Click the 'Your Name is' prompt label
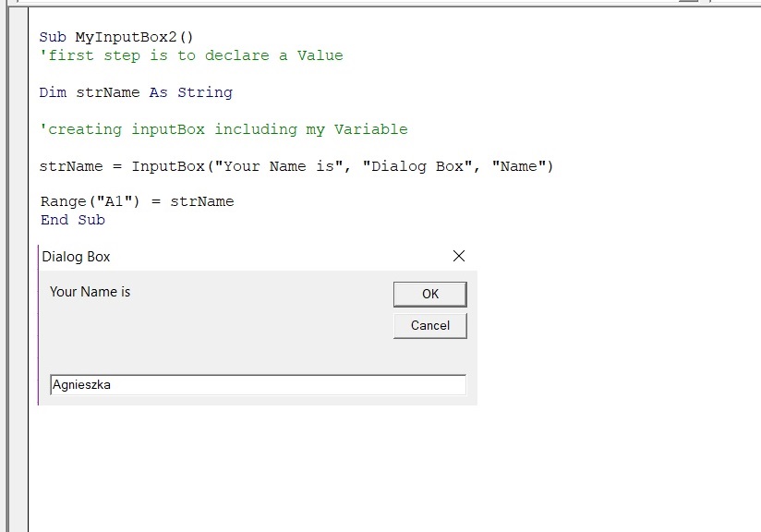This screenshot has height=532, width=761. [90, 292]
